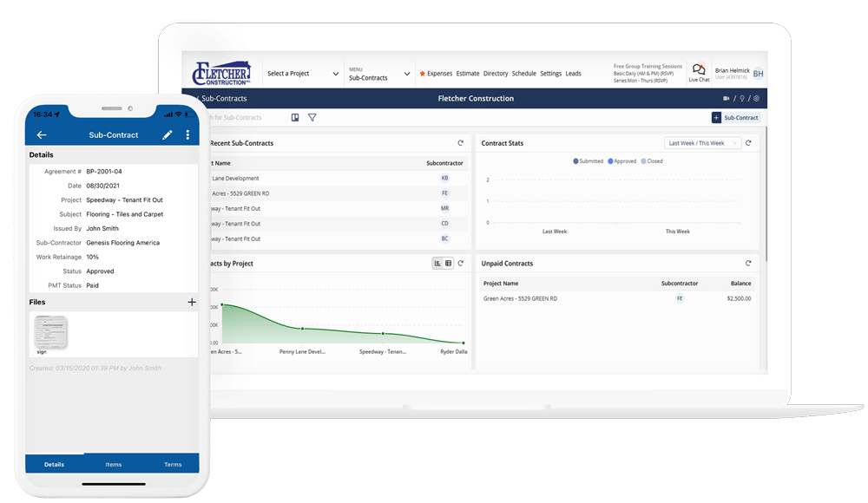
Task: Open the filter funnel icon
Action: pos(312,117)
